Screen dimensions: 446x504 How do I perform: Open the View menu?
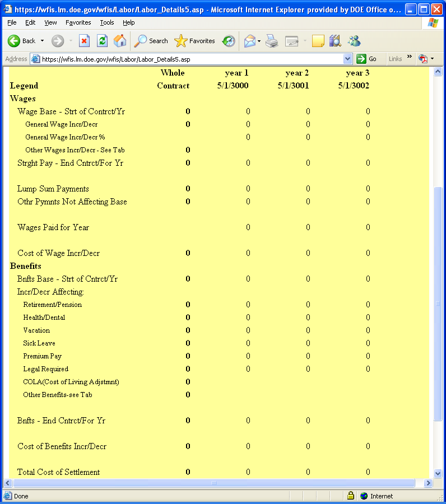[x=50, y=22]
